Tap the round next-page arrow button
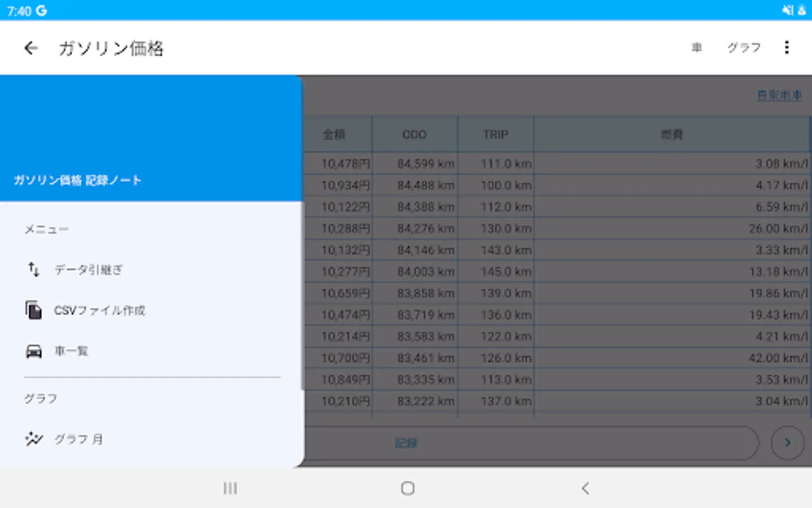 (787, 443)
